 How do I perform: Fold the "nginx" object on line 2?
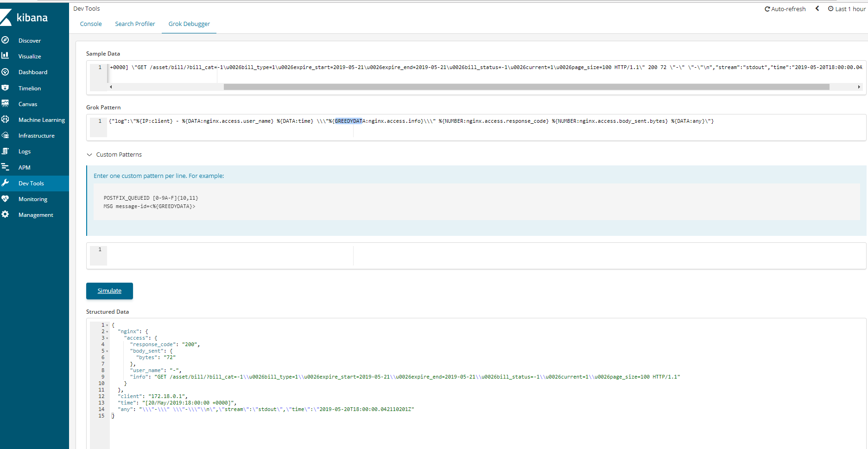pos(107,332)
